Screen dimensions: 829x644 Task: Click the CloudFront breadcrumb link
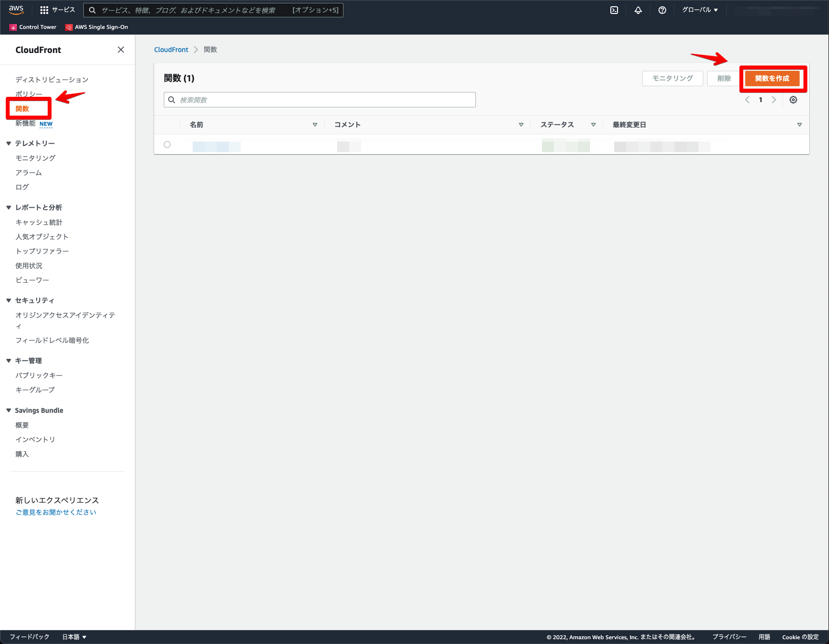(171, 50)
